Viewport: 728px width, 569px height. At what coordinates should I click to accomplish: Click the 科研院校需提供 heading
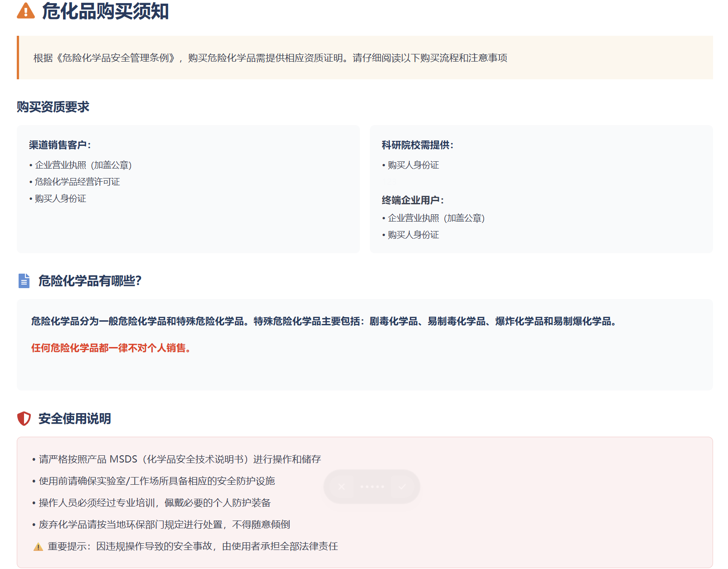pyautogui.click(x=417, y=145)
